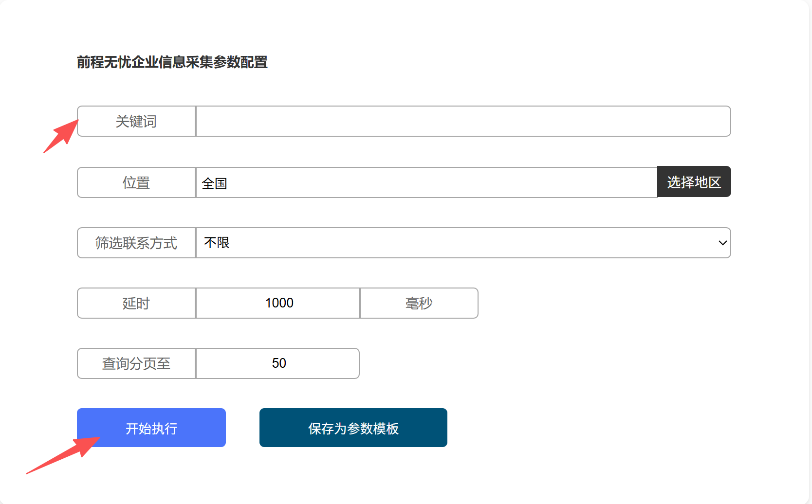Image resolution: width=812 pixels, height=504 pixels.
Task: Click the 前程无忧企业信息采集参数配置 heading
Action: coord(172,62)
